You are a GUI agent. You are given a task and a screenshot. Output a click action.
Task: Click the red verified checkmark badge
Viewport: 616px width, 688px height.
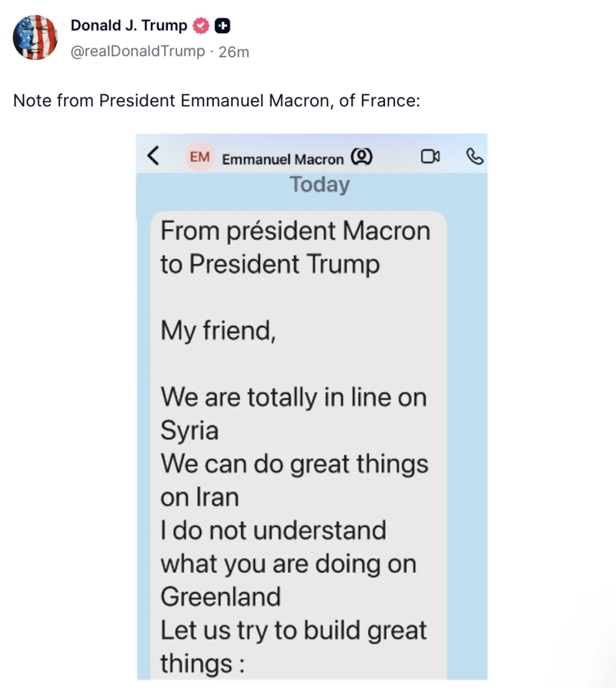tap(201, 26)
